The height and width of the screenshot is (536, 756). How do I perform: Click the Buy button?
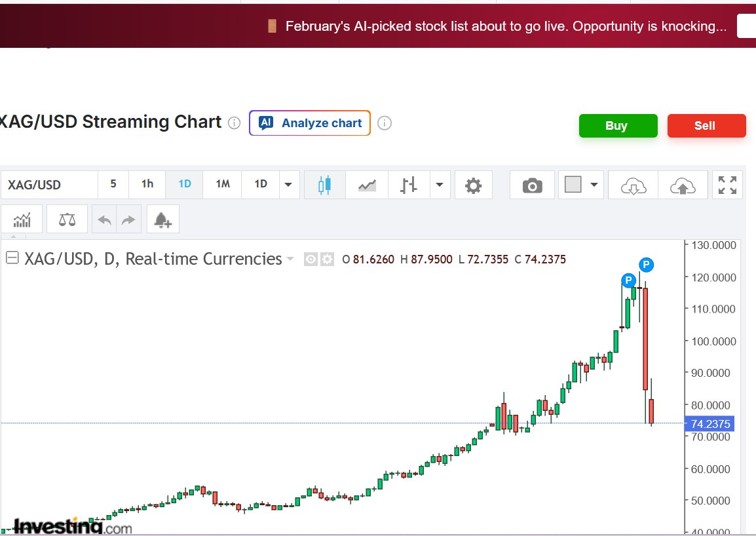pos(618,126)
